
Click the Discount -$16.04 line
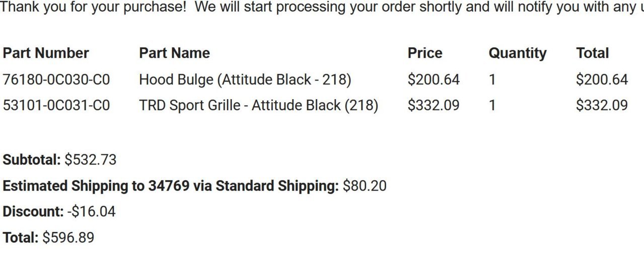[59, 212]
